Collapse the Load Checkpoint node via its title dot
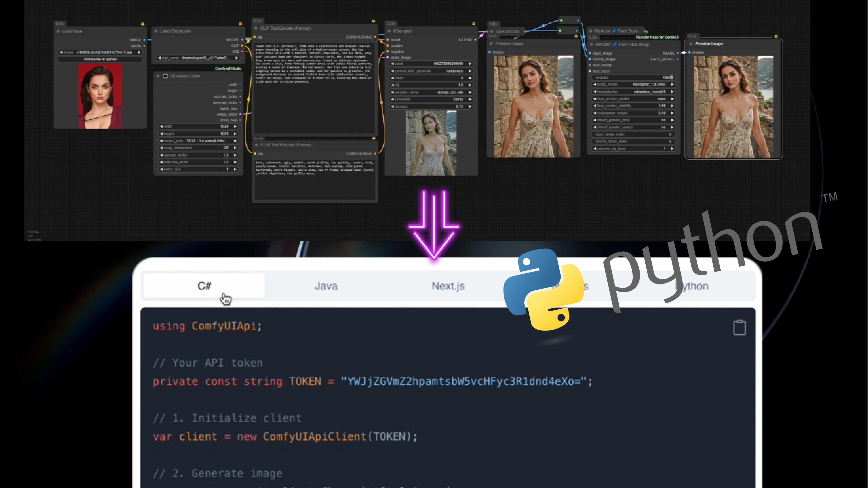This screenshot has height=488, width=868. tap(156, 31)
